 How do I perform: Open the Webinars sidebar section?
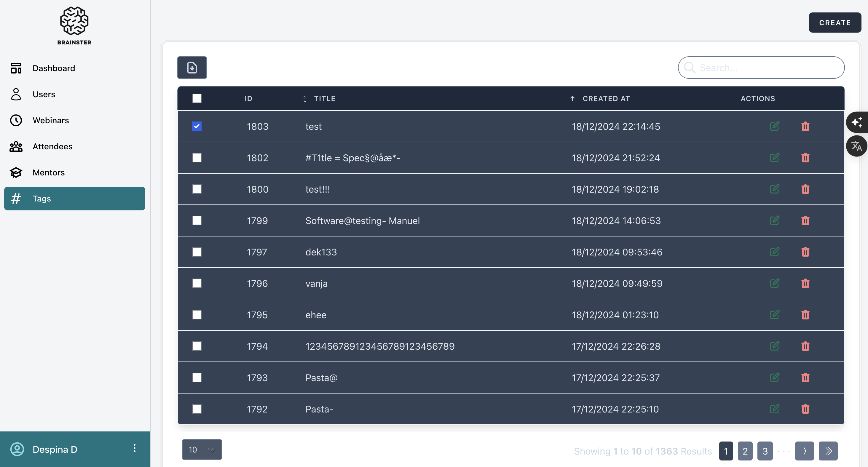[x=50, y=120]
